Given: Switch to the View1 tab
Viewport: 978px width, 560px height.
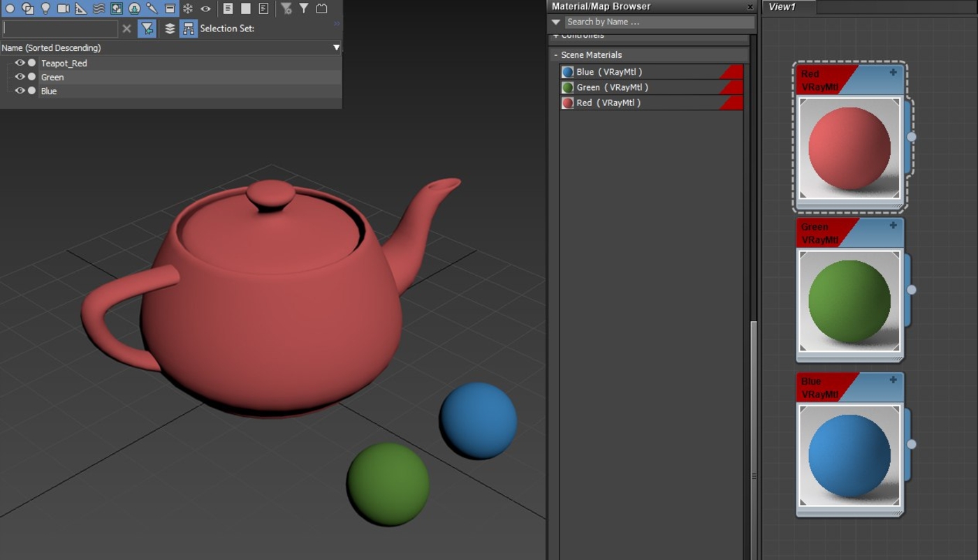Looking at the screenshot, I should (x=782, y=7).
